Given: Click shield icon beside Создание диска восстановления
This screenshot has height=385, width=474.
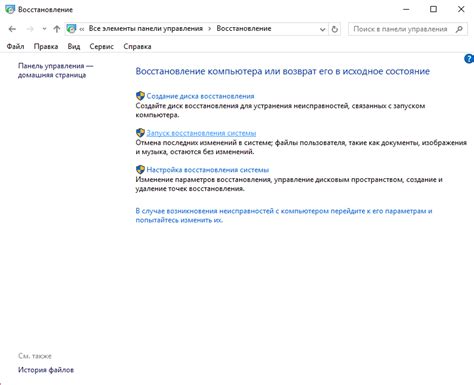Looking at the screenshot, I should coord(140,96).
